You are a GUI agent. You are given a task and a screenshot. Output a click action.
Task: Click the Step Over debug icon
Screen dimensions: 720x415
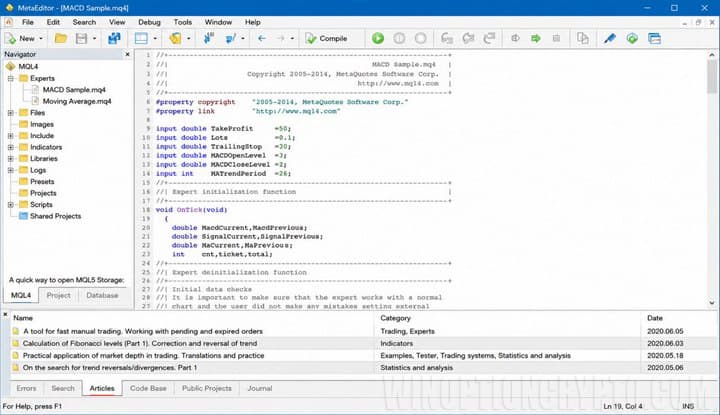[x=468, y=39]
